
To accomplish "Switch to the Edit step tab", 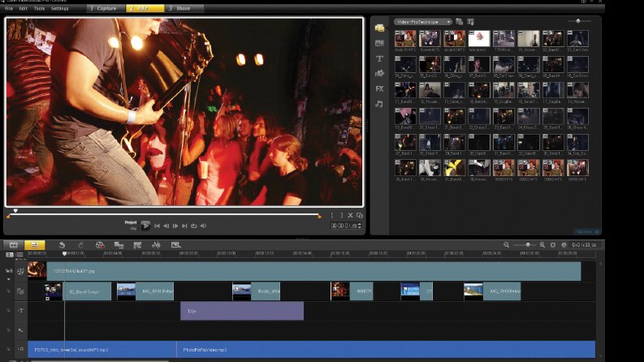I will (x=145, y=8).
